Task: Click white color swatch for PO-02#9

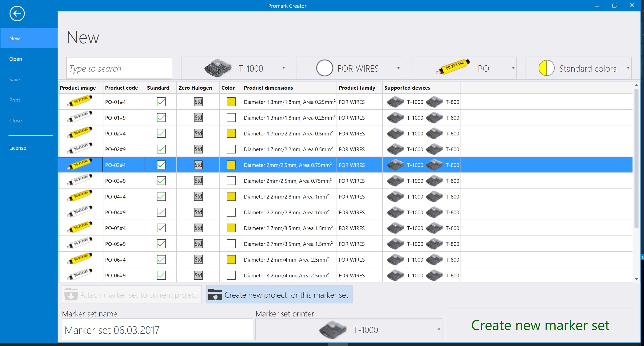Action: pyautogui.click(x=231, y=149)
